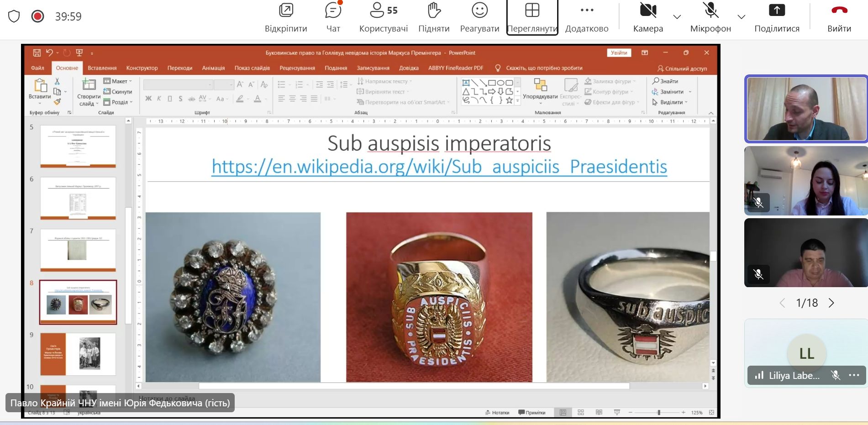Screen dimensions: 868x425
Task: Select slide 9 thumbnail in panel
Action: (78, 354)
